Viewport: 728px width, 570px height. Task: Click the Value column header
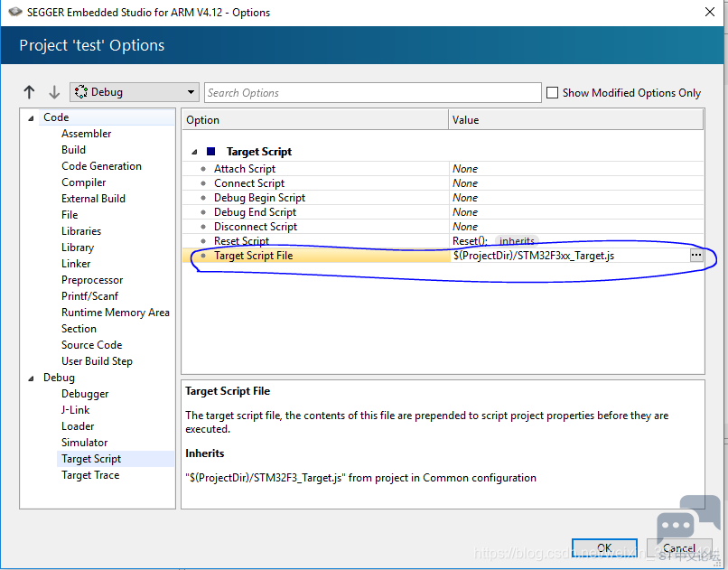[575, 120]
